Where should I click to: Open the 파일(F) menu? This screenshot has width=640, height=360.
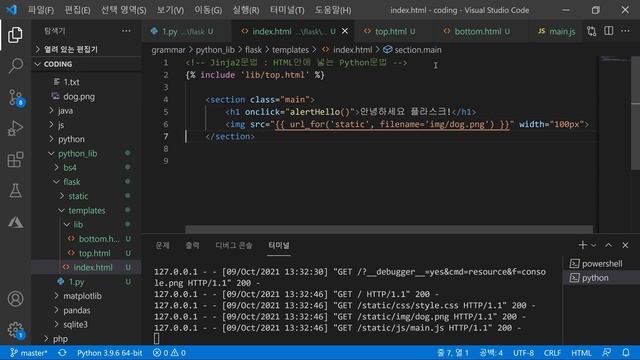tap(41, 10)
